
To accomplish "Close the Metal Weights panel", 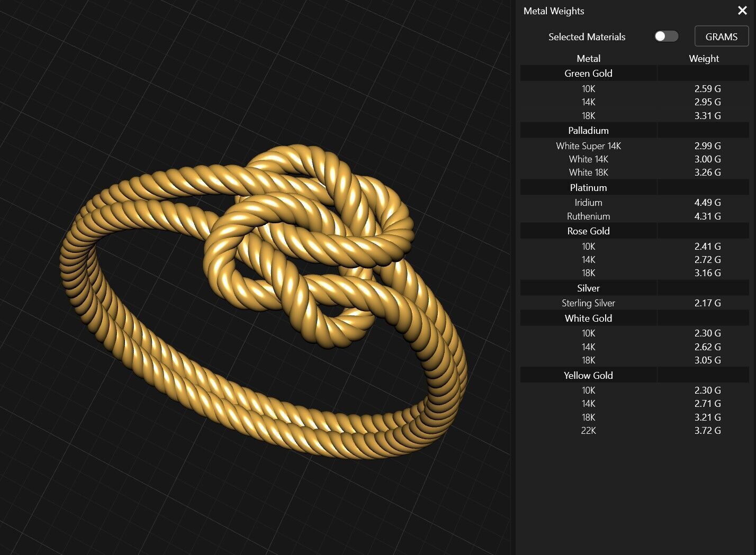I will [742, 11].
